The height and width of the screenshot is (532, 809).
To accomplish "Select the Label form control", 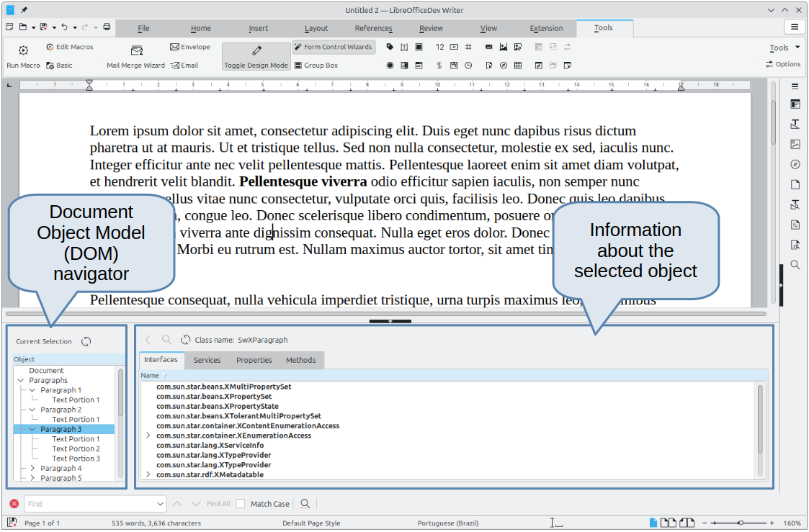I will coord(390,47).
